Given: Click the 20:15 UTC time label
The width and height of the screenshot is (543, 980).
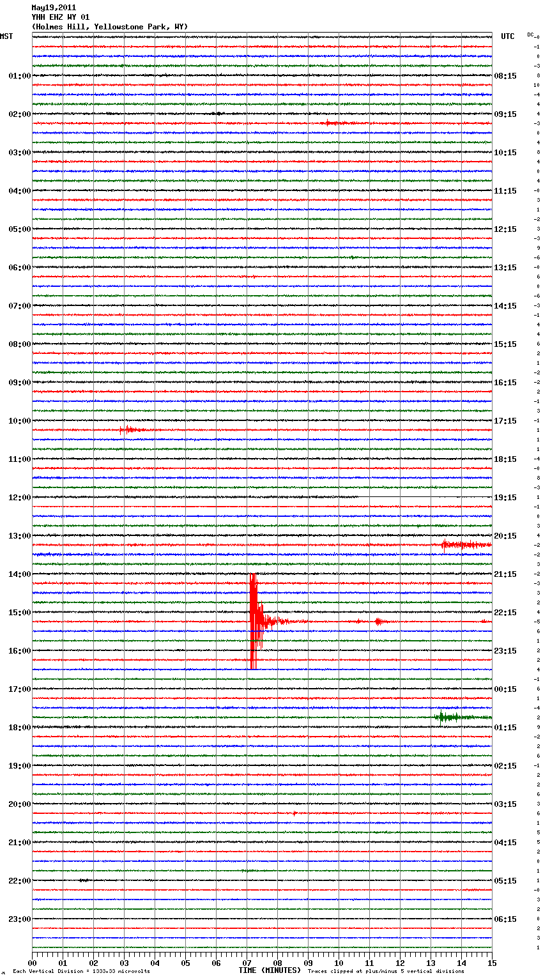Looking at the screenshot, I should [x=505, y=536].
